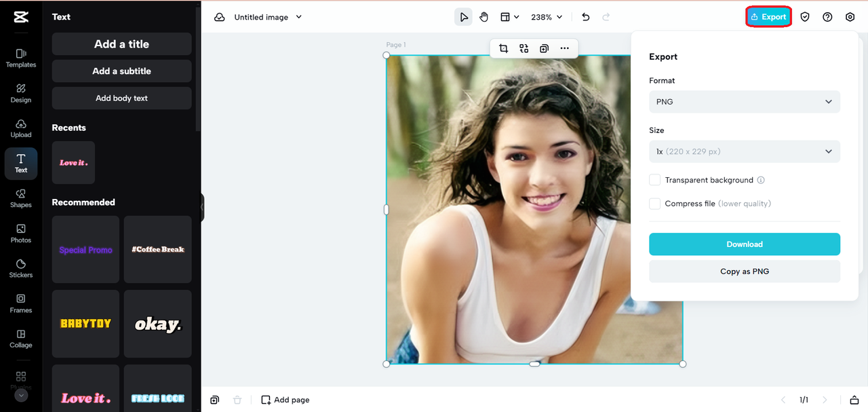This screenshot has width=868, height=412.
Task: Click the CapCut logo icon
Action: point(20,18)
